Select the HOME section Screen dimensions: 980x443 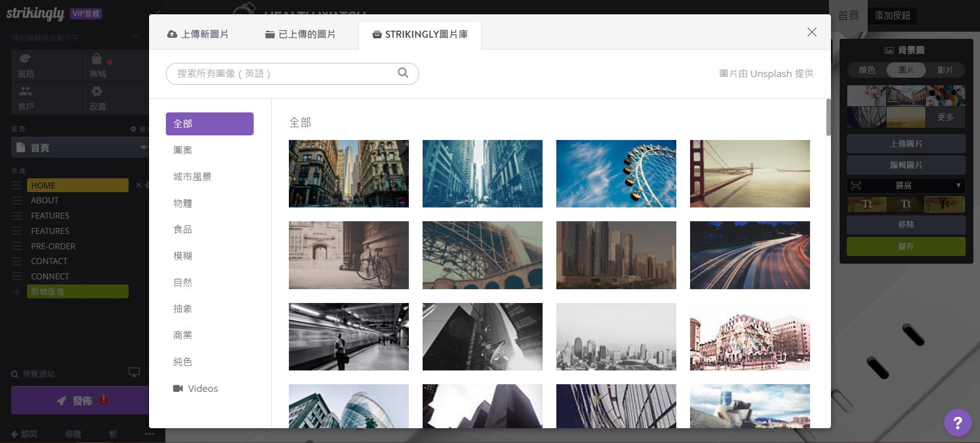78,185
